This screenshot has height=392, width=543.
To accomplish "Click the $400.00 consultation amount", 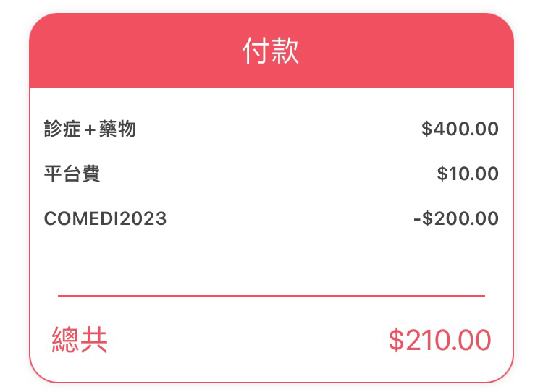I will (x=460, y=129).
